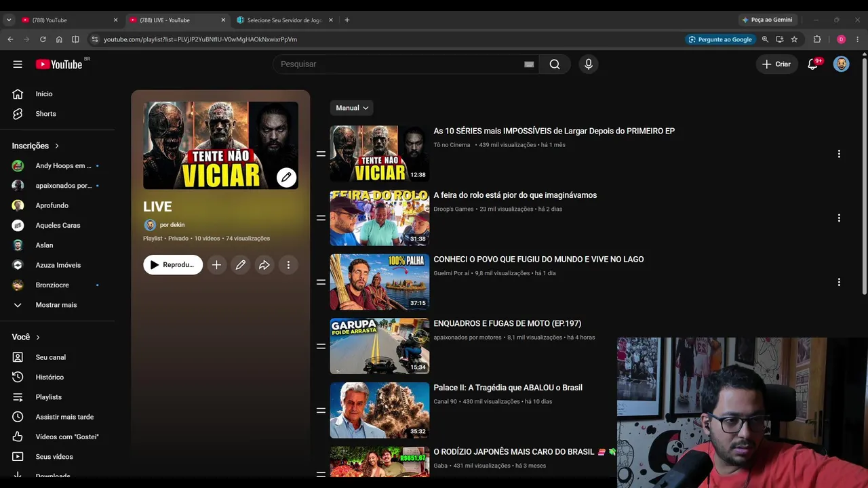Viewport: 868px width, 488px height.
Task: Click the Peça ao Gemini button
Action: pyautogui.click(x=767, y=20)
